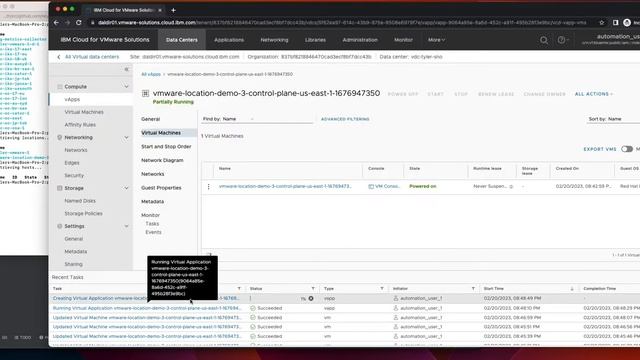Open the VM name link in table
Image resolution: width=640 pixels, height=360 pixels.
[285, 186]
